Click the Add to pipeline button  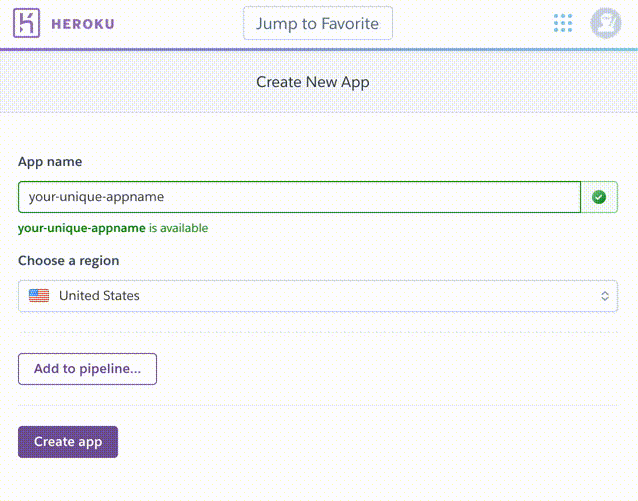pos(87,369)
